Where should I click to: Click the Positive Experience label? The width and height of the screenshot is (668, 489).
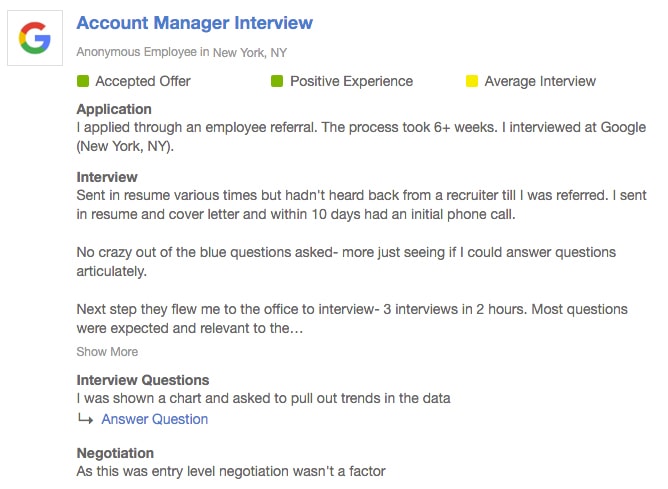351,81
